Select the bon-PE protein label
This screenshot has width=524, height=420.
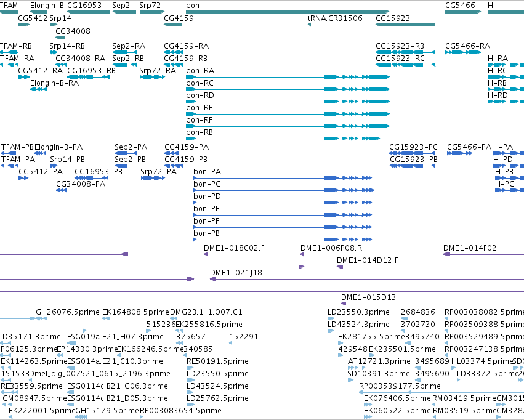pyautogui.click(x=207, y=209)
